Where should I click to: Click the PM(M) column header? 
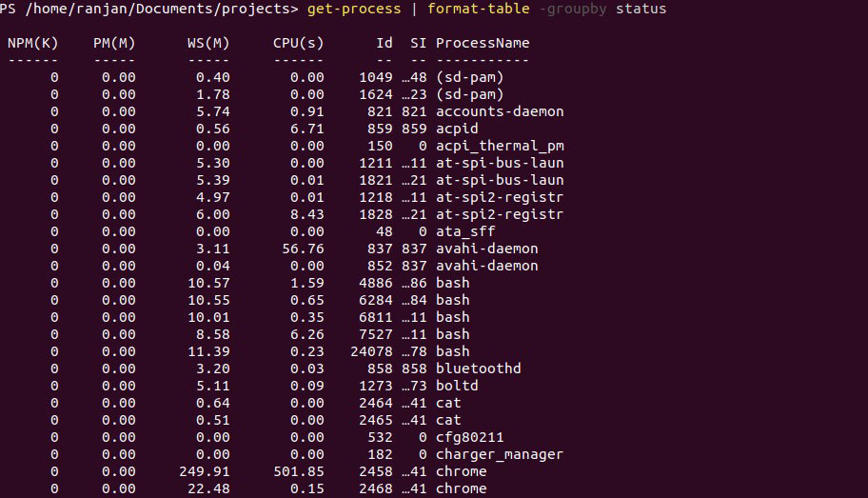114,43
